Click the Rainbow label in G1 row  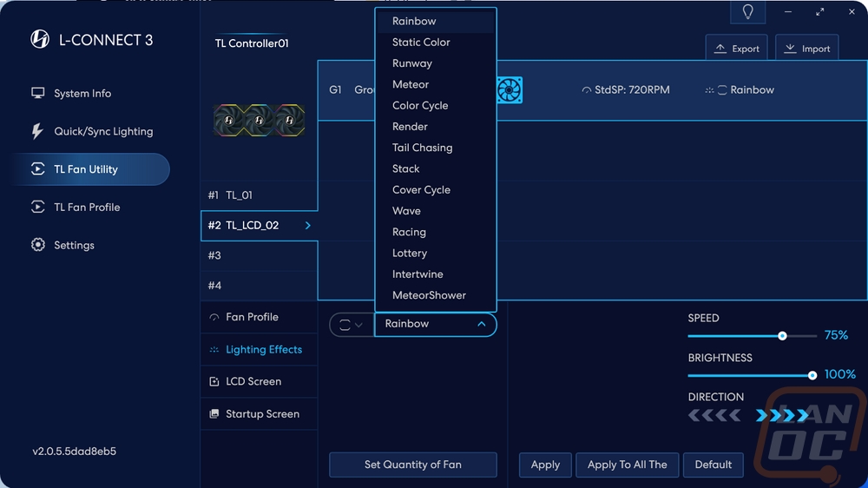pyautogui.click(x=752, y=89)
